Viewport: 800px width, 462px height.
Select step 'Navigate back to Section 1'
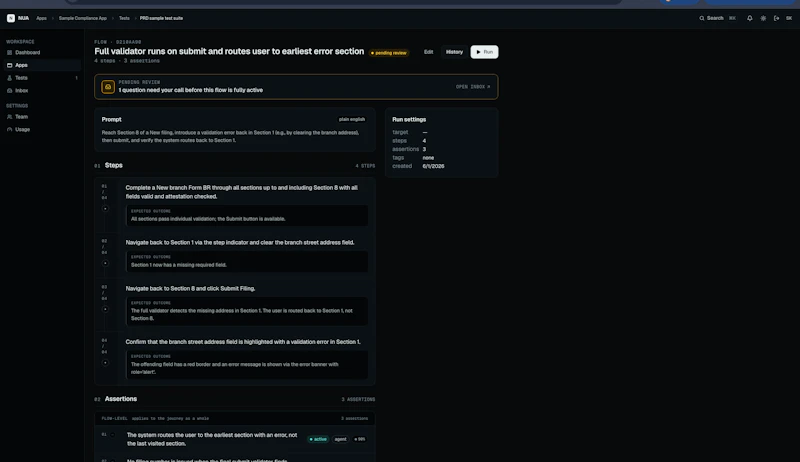coord(240,243)
